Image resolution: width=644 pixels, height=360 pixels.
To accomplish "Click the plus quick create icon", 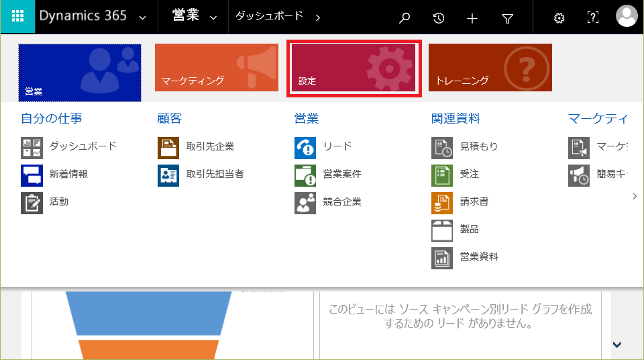I will pos(472,18).
